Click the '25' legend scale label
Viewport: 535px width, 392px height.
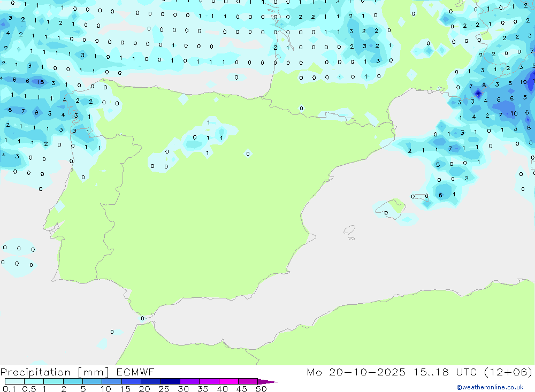pos(164,389)
